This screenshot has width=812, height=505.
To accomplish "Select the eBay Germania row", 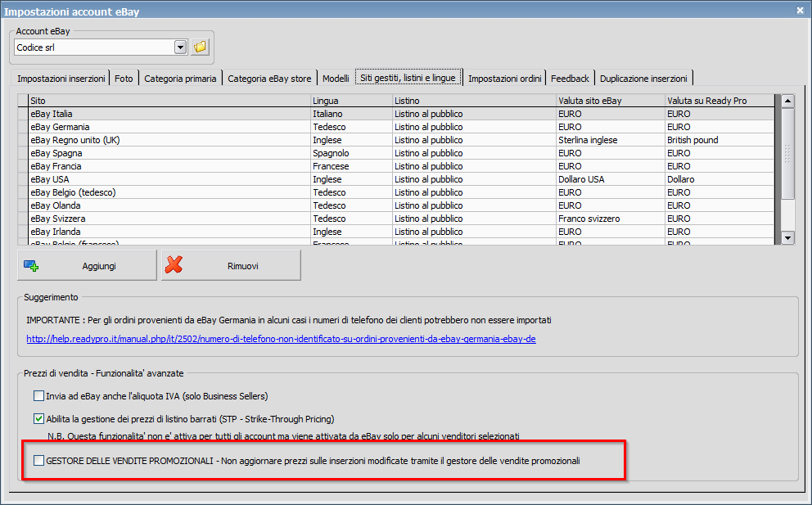I will click(396, 127).
